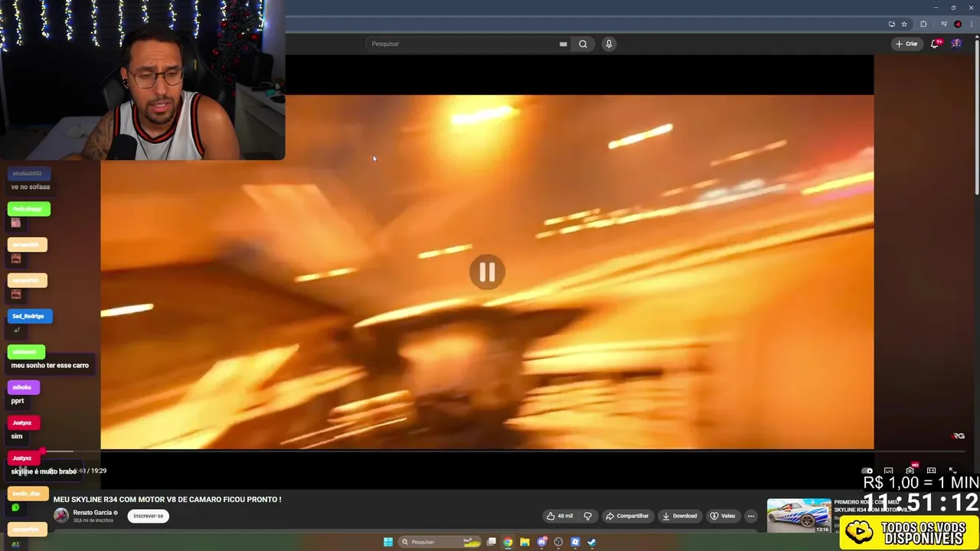Click chat message 'pprt'
Image resolution: width=980 pixels, height=551 pixels.
coord(18,401)
